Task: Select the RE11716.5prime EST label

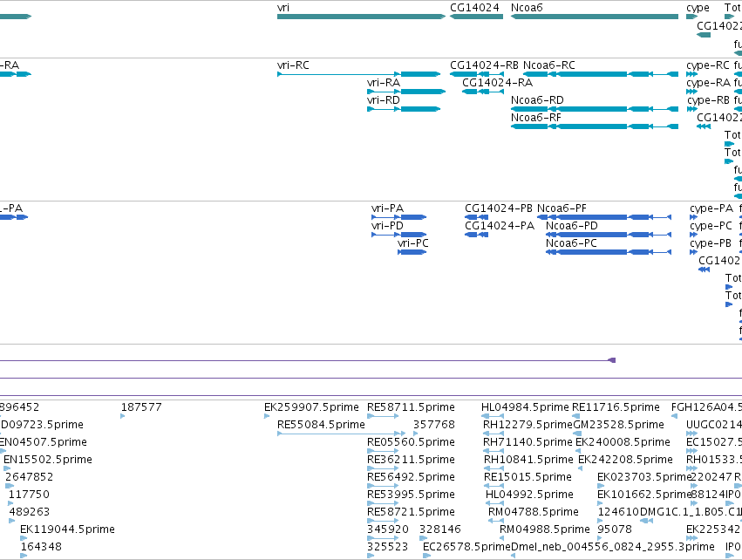Action: click(616, 407)
